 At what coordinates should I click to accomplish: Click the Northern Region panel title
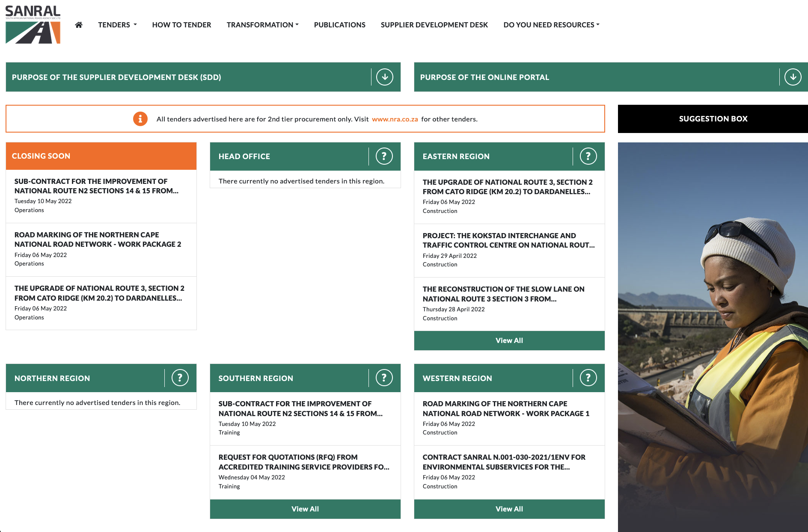point(52,378)
